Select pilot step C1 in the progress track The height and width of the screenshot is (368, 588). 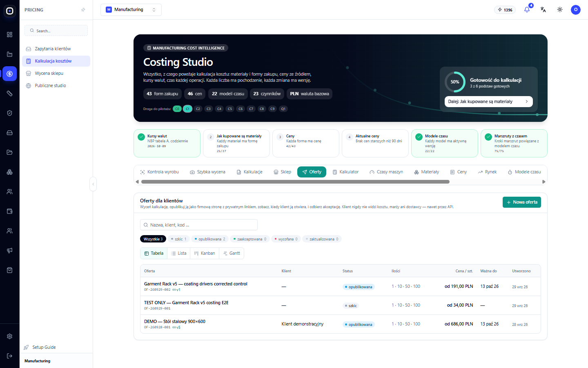[x=187, y=109]
